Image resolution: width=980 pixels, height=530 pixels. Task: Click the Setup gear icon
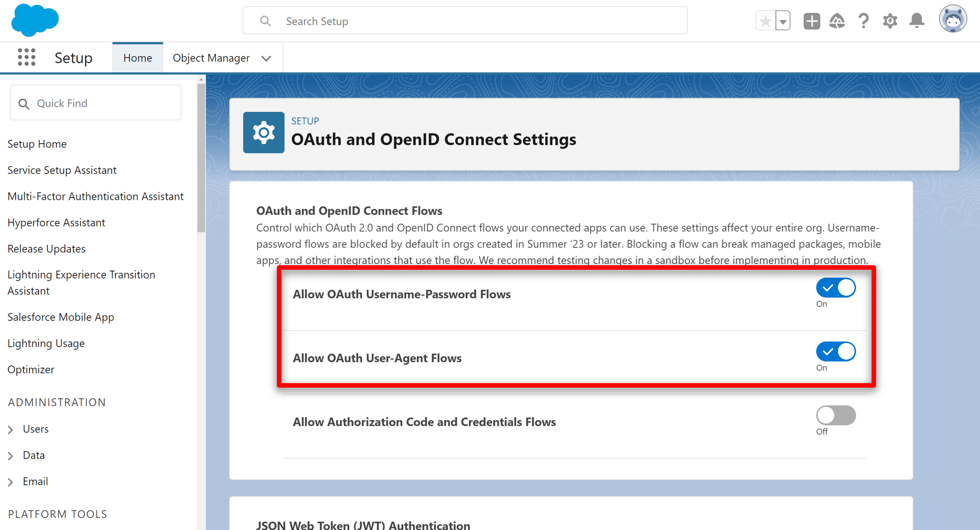click(890, 20)
